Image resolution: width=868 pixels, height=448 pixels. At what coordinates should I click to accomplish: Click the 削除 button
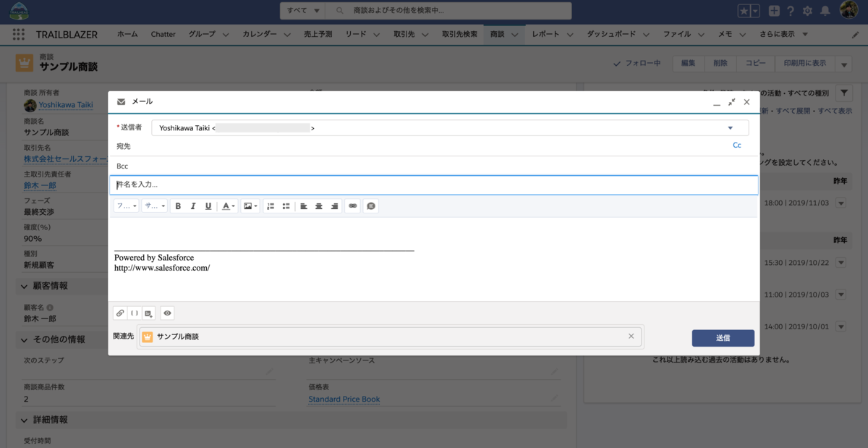click(x=720, y=64)
